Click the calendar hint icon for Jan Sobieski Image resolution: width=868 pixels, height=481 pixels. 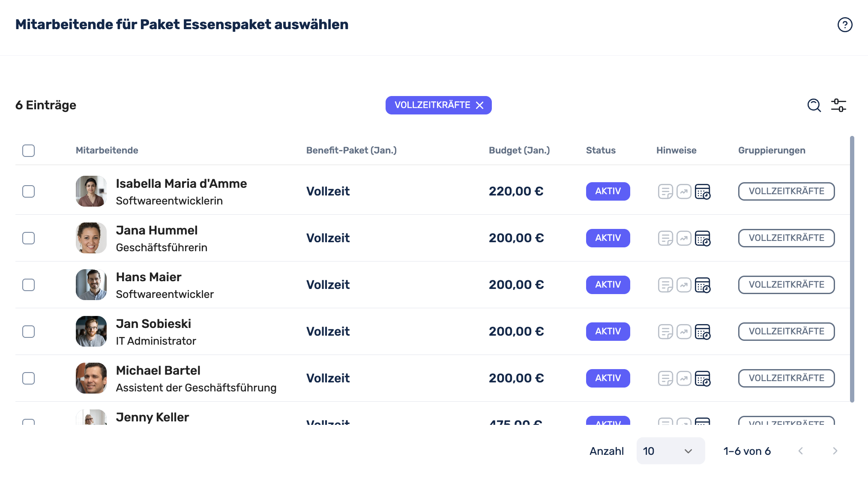point(703,332)
